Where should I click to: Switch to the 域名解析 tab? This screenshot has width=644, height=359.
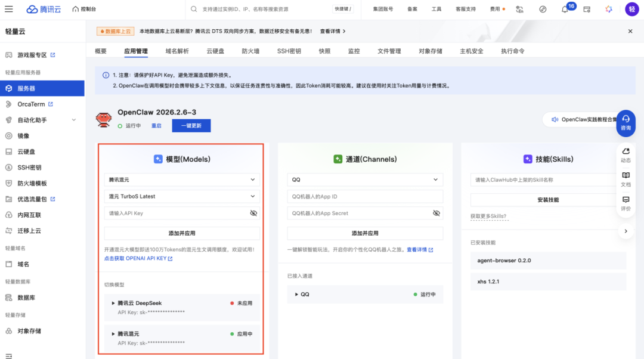click(x=177, y=51)
